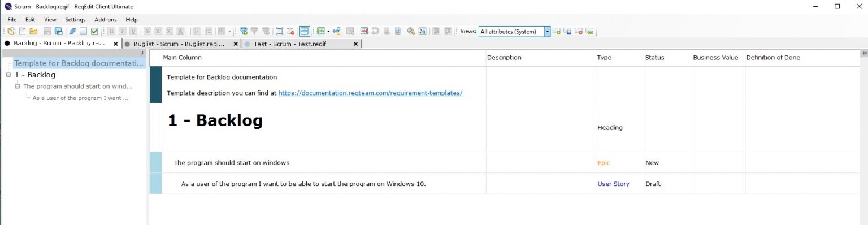Toggle Bold formatting button

point(111,31)
